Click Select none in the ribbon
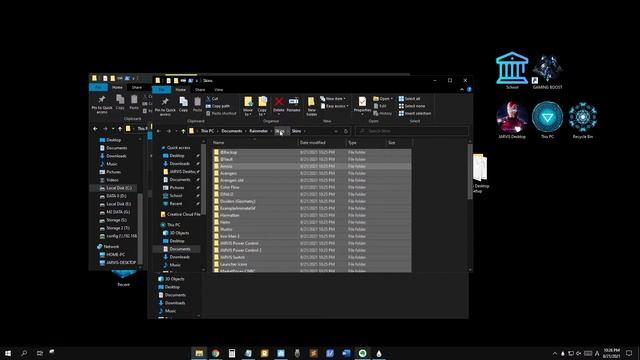This screenshot has height=360, width=640. click(x=411, y=106)
